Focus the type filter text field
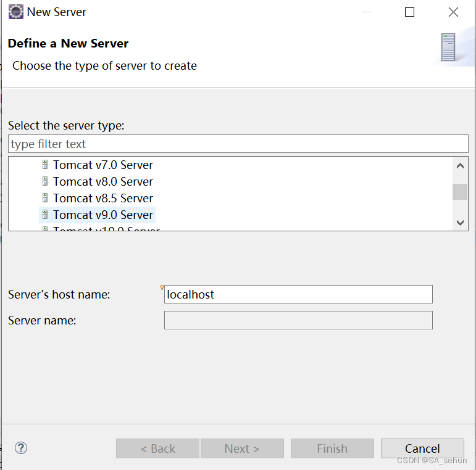This screenshot has width=476, height=470. coord(238,144)
